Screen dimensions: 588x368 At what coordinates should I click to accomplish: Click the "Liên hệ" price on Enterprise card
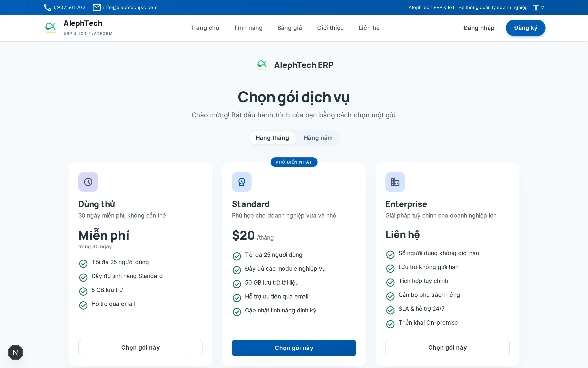pyautogui.click(x=403, y=235)
